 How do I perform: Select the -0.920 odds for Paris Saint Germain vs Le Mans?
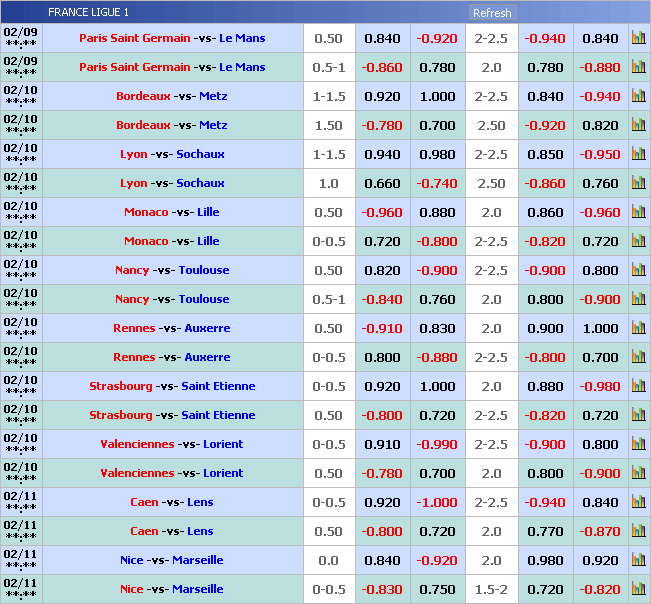[x=437, y=39]
